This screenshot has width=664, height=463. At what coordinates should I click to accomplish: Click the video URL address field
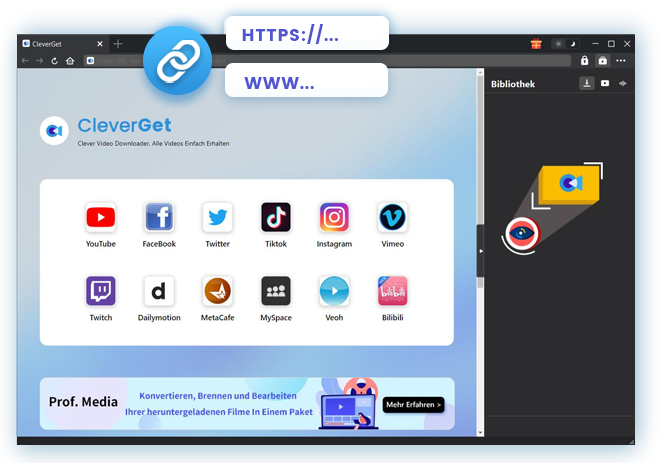tap(327, 61)
